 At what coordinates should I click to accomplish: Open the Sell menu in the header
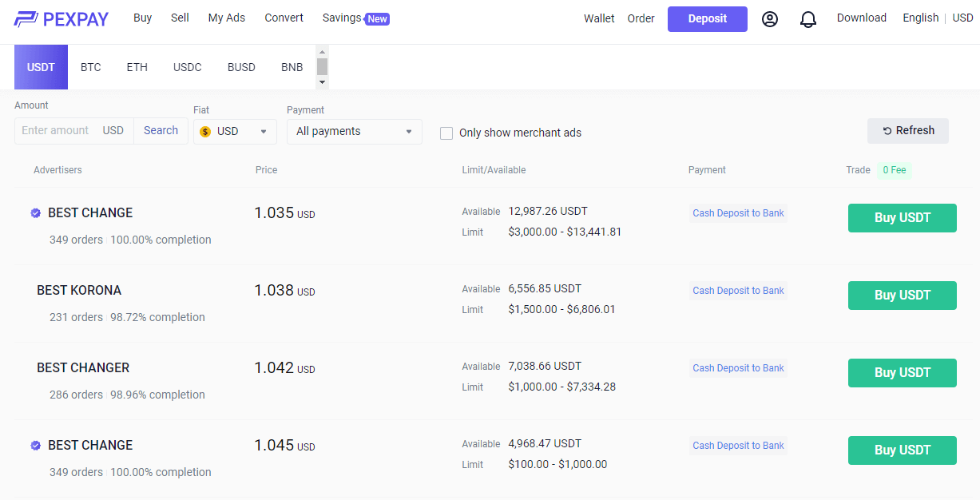point(180,18)
